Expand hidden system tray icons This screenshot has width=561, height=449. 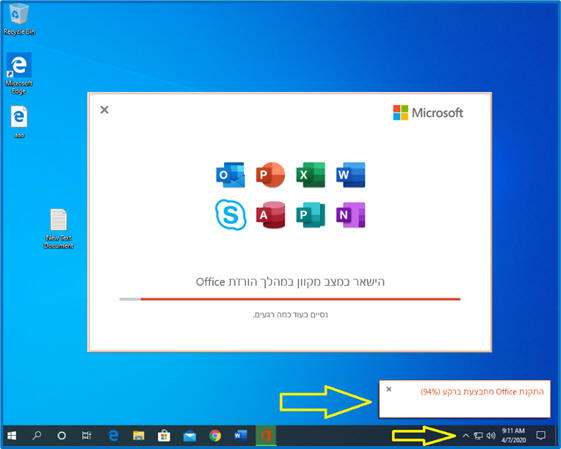pos(465,435)
